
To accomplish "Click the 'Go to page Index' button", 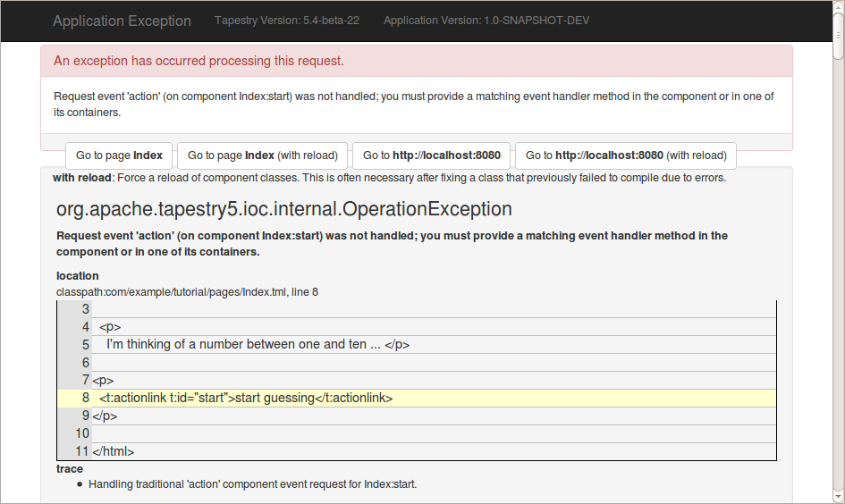I will (119, 155).
